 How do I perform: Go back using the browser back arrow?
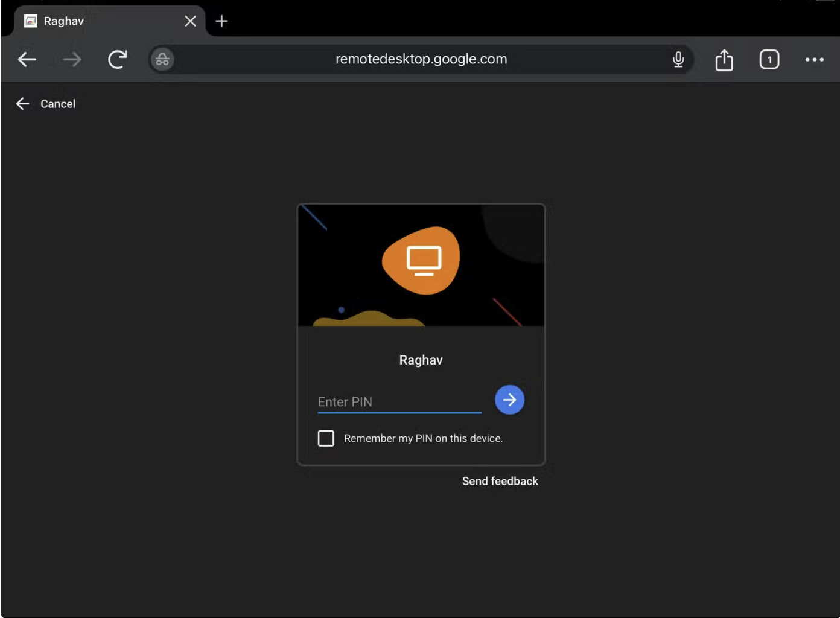tap(27, 59)
